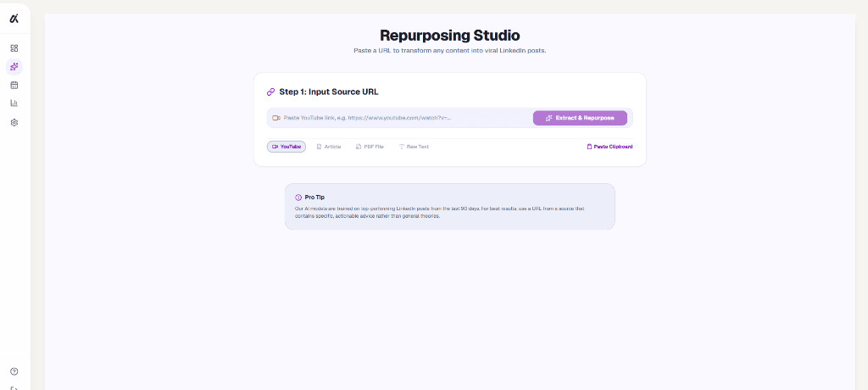Click the subtitle 'Paste a URL to transform' text

click(449, 50)
